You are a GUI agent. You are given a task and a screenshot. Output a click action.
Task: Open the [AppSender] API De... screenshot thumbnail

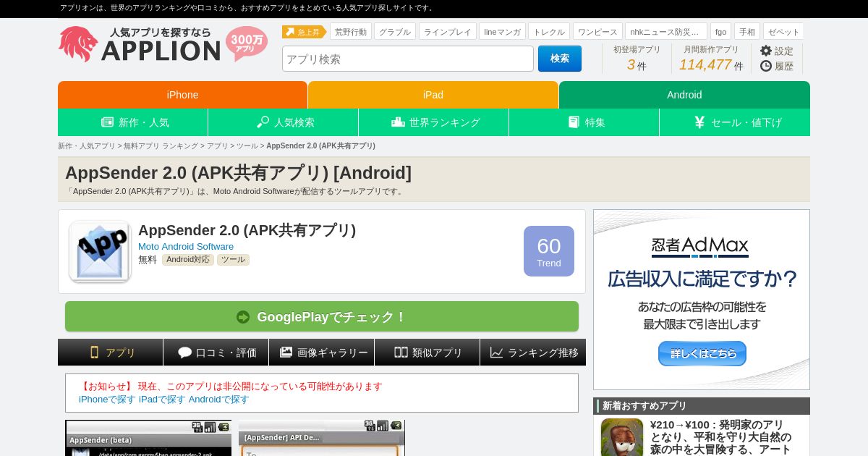click(x=322, y=438)
